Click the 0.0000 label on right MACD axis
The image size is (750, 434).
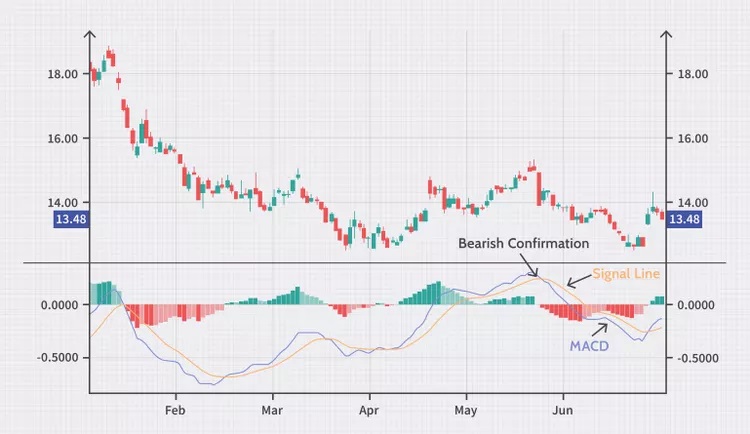tap(696, 305)
